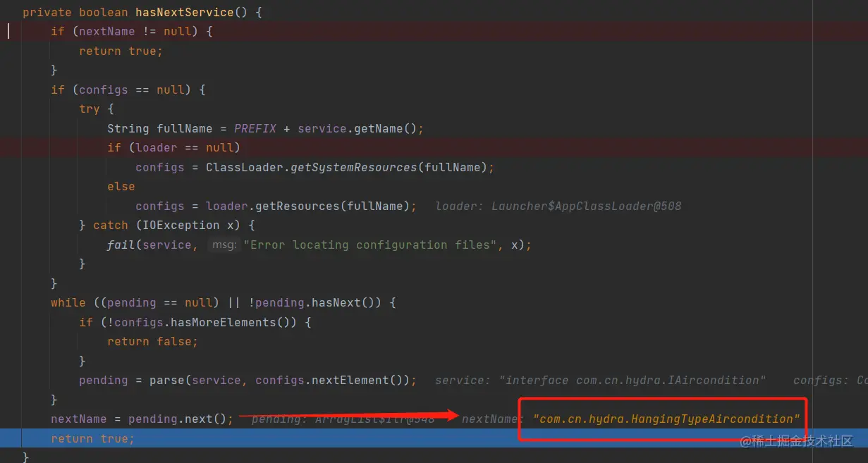This screenshot has width=868, height=463.
Task: Click the loader.getResources call
Action: tap(272, 206)
